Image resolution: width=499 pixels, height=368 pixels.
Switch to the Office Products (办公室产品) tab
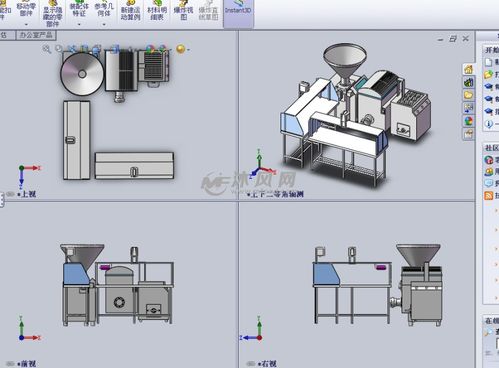36,35
